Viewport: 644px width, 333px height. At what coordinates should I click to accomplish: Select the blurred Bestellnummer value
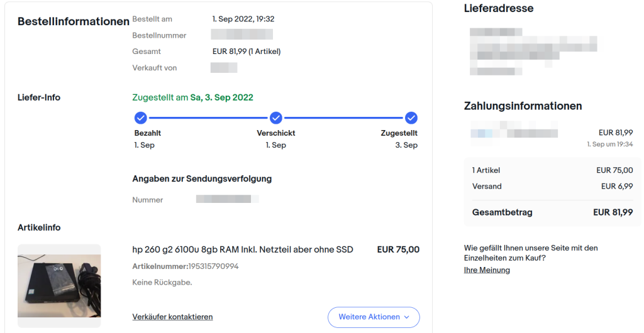coord(242,35)
